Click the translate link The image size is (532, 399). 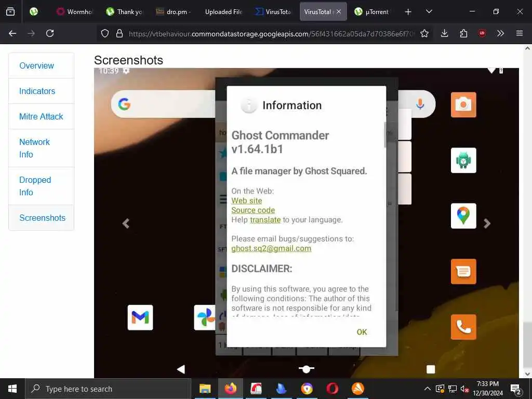265,220
